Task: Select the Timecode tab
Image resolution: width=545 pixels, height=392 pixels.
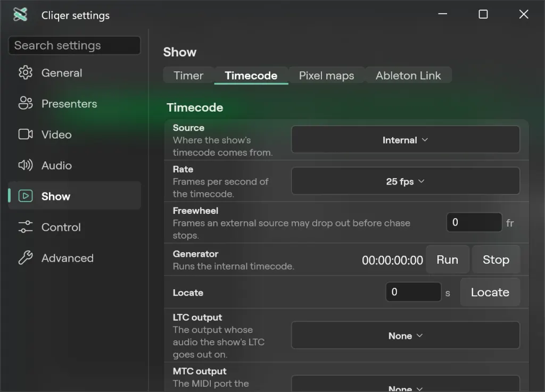Action: click(251, 76)
